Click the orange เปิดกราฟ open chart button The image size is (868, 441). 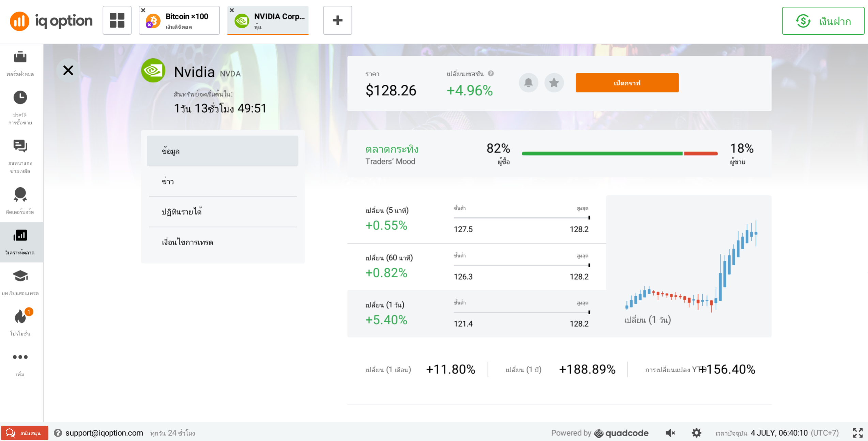tap(627, 83)
